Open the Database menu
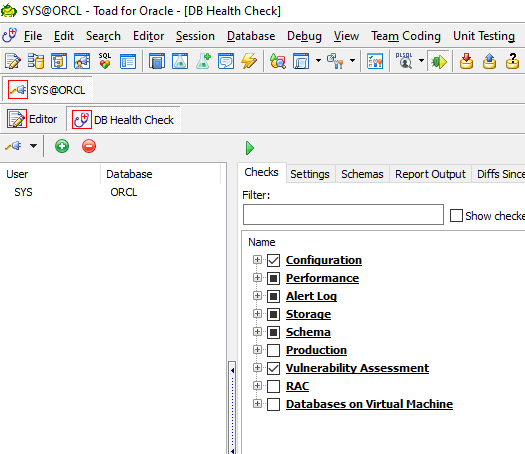 251,36
